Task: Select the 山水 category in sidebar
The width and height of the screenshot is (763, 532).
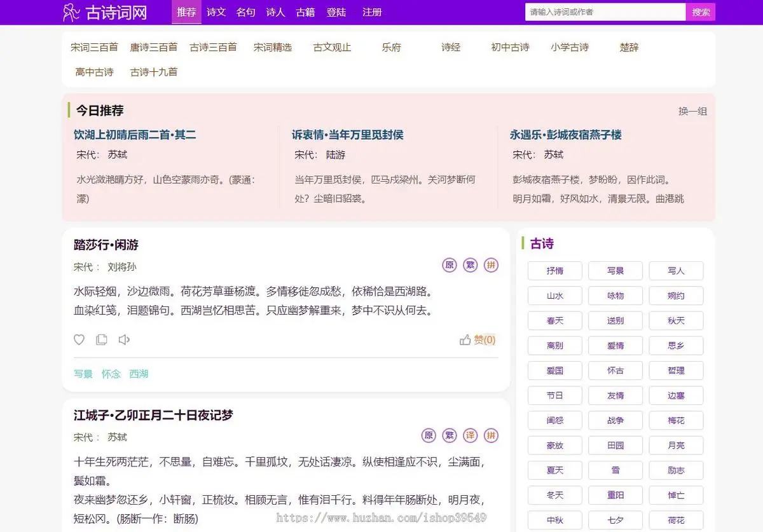Action: (555, 296)
